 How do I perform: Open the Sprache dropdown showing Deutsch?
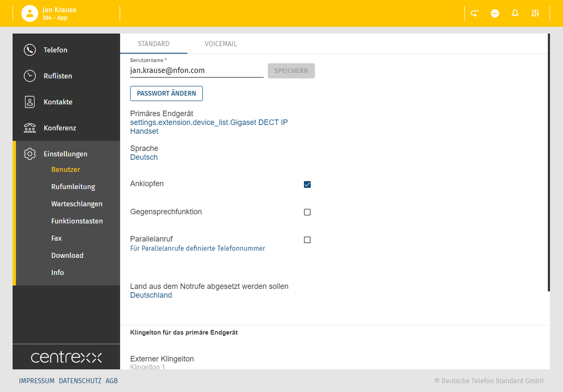(x=144, y=157)
